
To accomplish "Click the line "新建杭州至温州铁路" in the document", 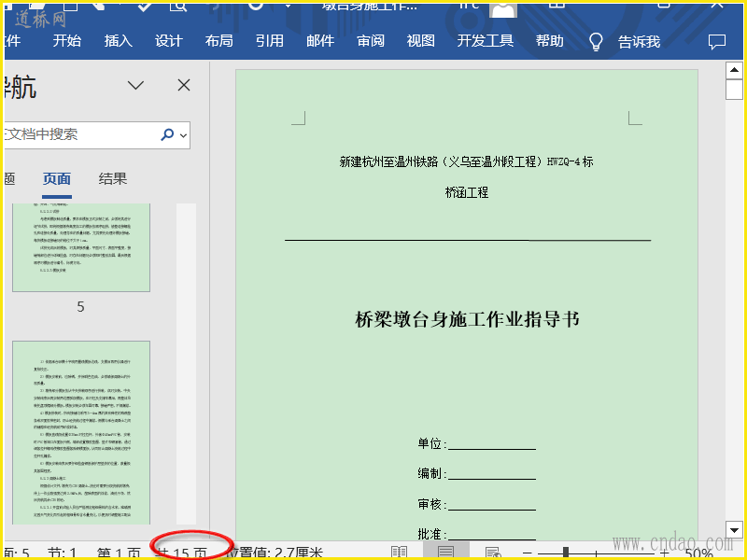I will [x=466, y=161].
